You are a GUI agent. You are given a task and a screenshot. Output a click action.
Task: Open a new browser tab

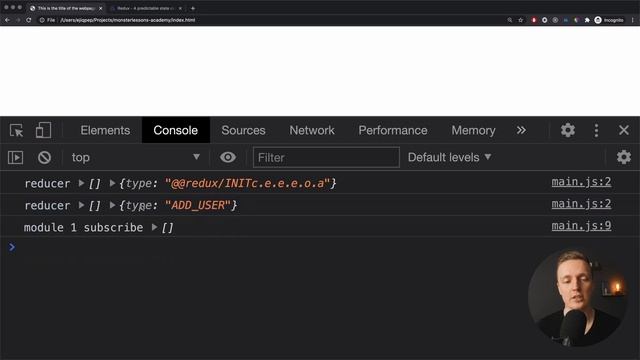tap(193, 8)
